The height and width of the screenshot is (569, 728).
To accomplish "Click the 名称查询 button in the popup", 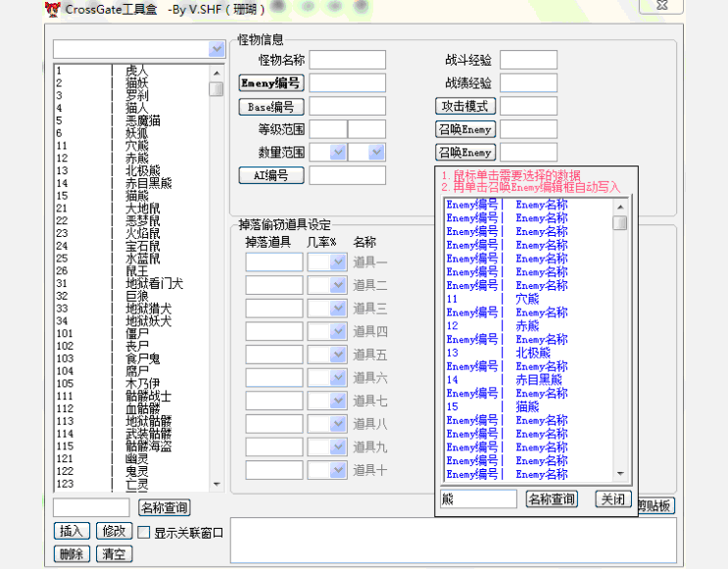I will point(552,499).
